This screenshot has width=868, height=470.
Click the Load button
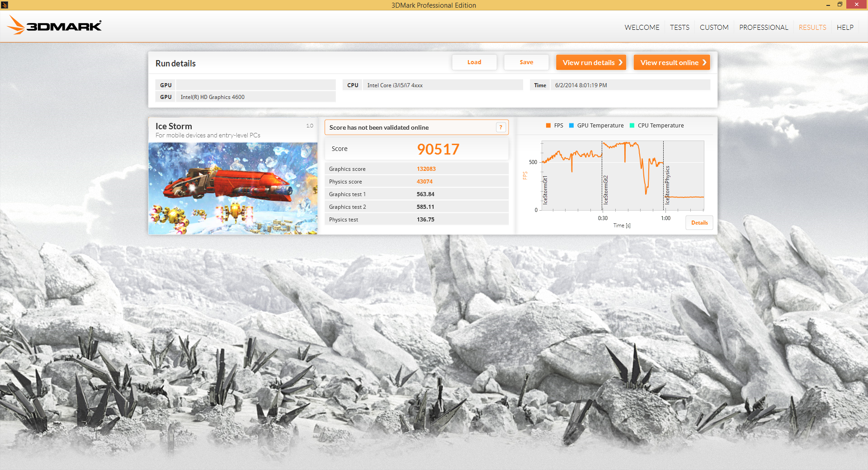pyautogui.click(x=474, y=62)
